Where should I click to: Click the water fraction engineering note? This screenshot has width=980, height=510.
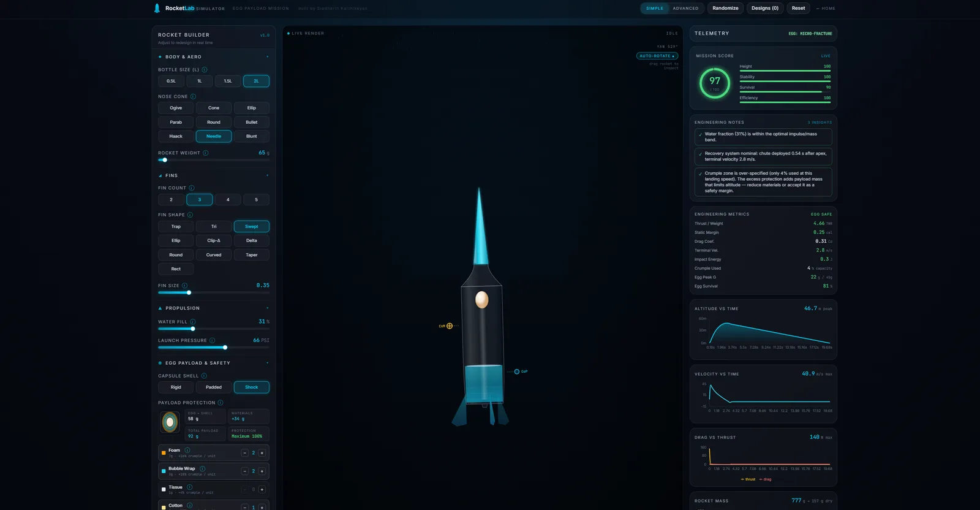click(763, 137)
